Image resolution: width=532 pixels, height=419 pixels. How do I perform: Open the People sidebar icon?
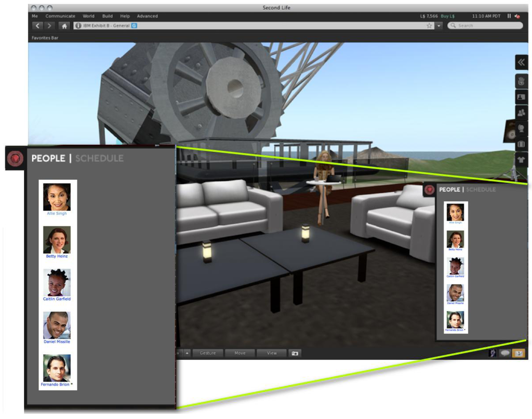(522, 113)
